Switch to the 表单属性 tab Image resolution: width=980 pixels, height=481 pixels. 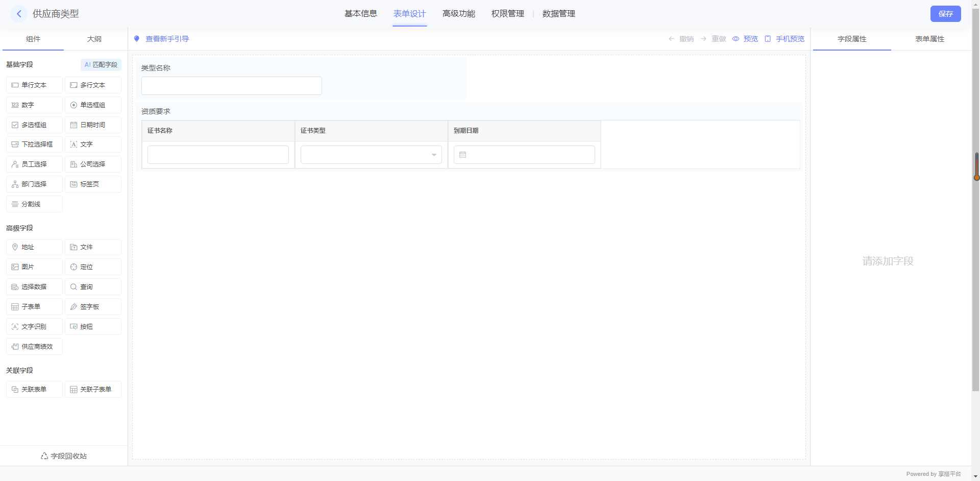(929, 39)
